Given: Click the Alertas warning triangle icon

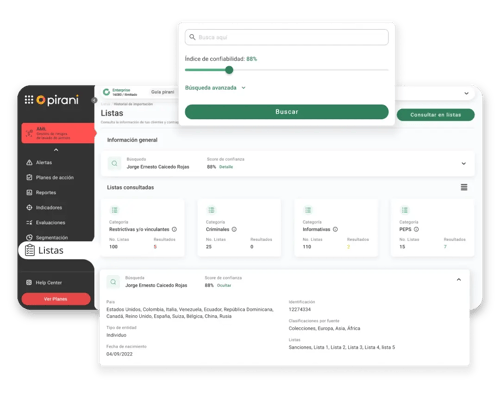Looking at the screenshot, I should point(29,162).
